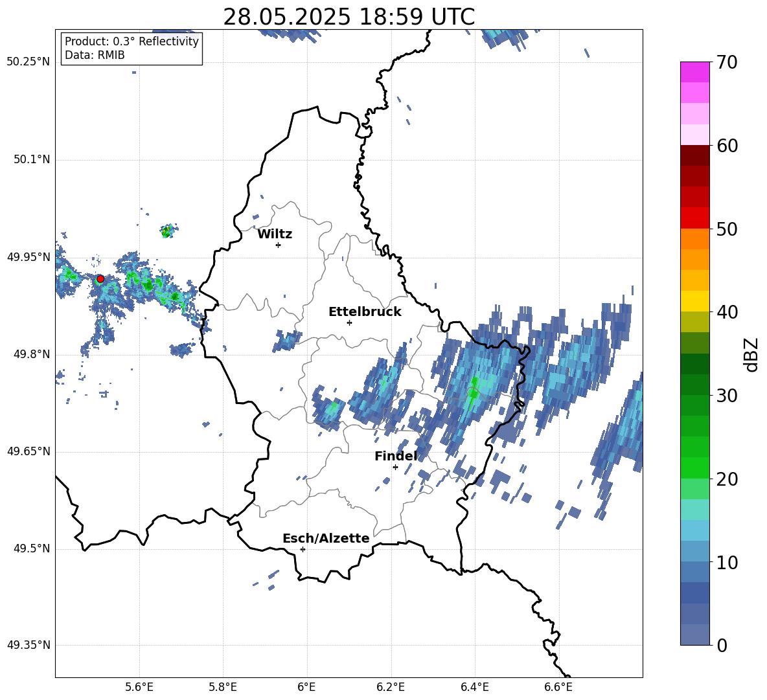Viewport: 767px width, 700px height.
Task: Click the 70 dBZ colorbar tick label
Action: click(727, 62)
